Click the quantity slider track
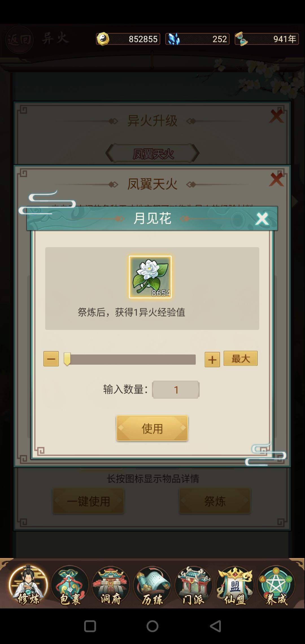This screenshot has height=644, width=305. tap(130, 360)
